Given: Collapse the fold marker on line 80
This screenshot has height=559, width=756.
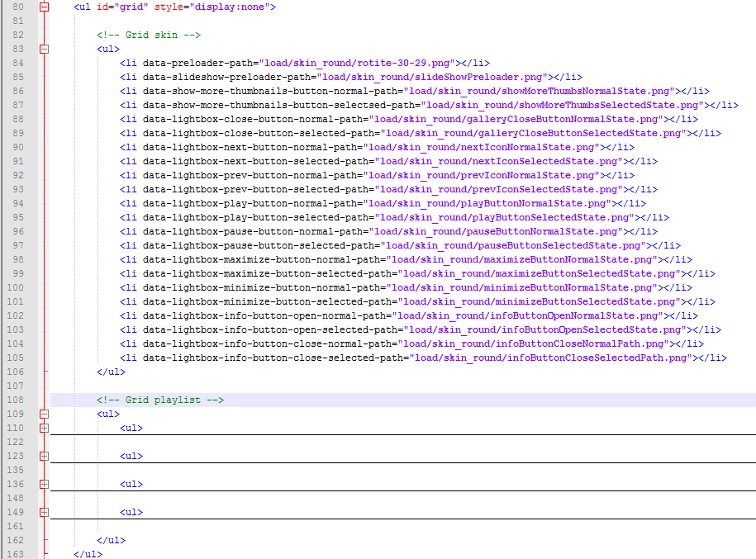Looking at the screenshot, I should tap(45, 7).
